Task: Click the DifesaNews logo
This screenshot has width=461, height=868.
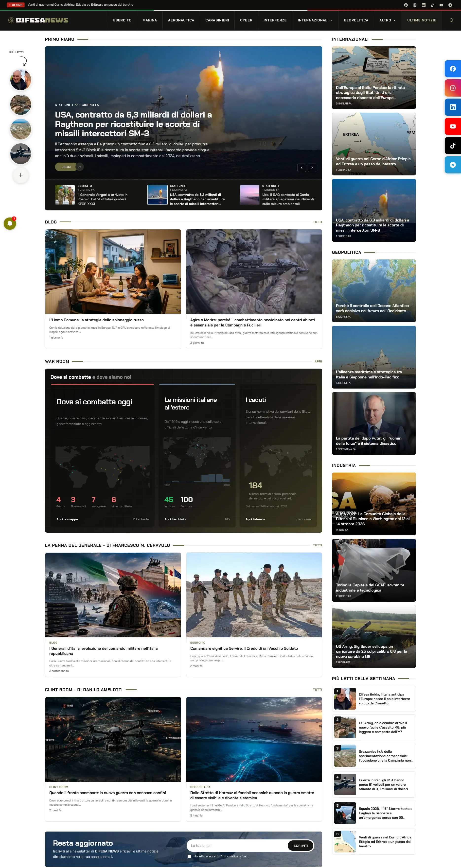Action: [38, 20]
